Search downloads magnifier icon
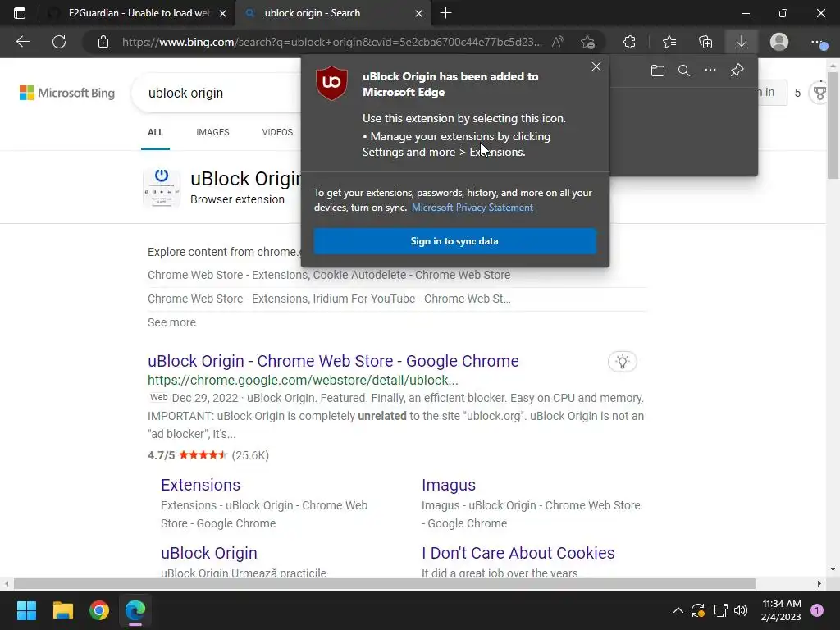840x630 pixels. 684,71
